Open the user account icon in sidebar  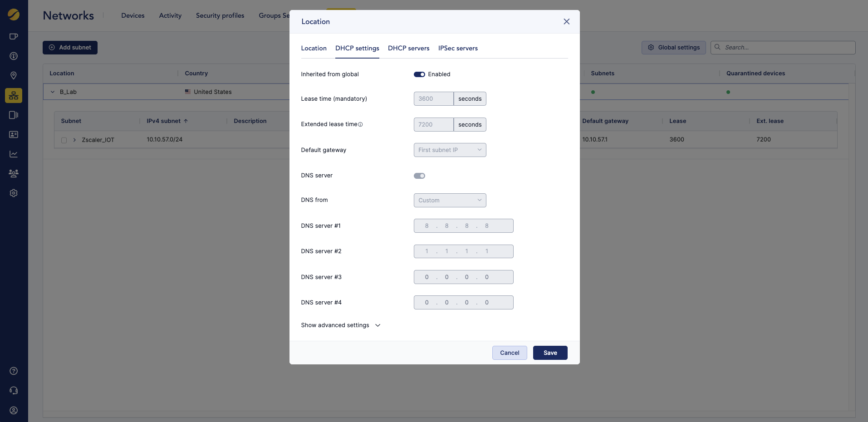[x=14, y=411]
